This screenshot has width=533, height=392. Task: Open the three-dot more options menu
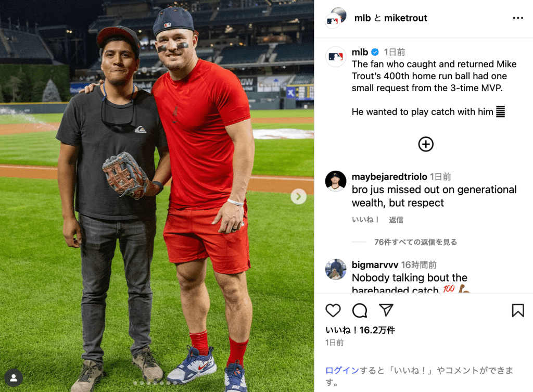point(518,18)
